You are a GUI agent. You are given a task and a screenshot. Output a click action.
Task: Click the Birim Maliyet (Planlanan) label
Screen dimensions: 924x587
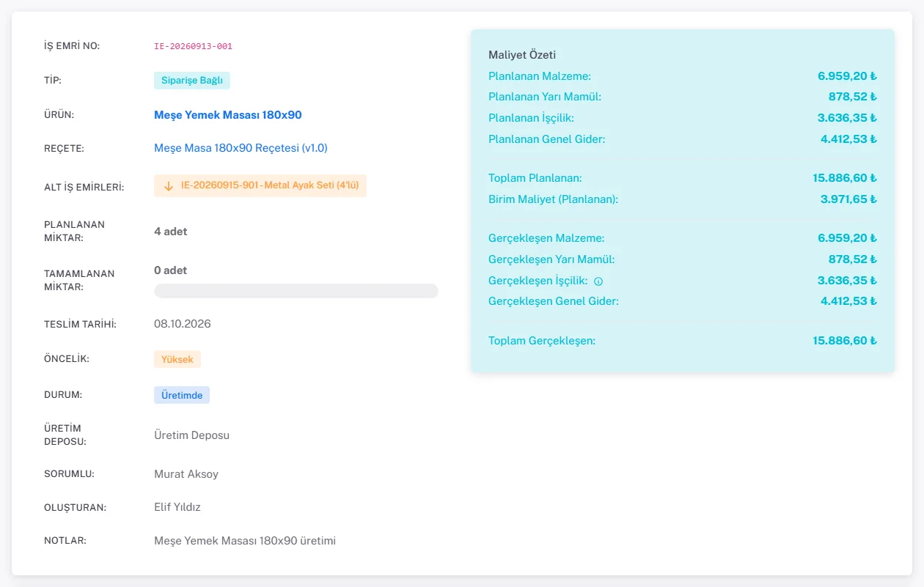554,199
